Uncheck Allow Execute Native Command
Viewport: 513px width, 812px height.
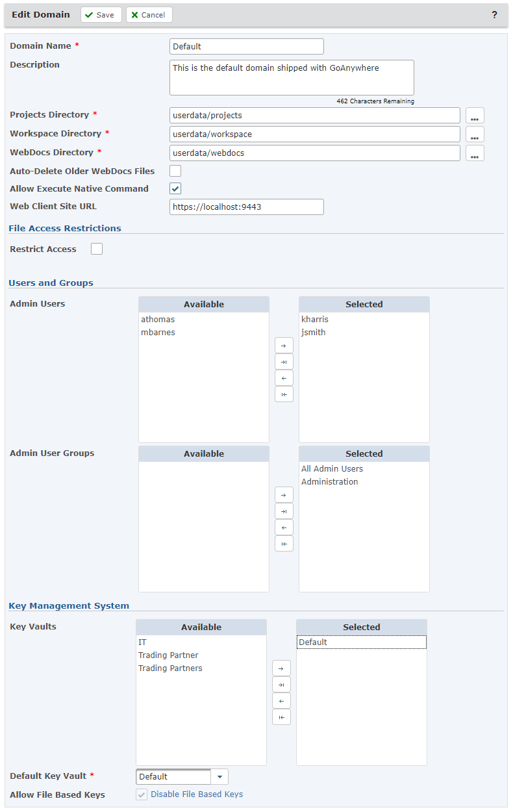click(x=175, y=189)
